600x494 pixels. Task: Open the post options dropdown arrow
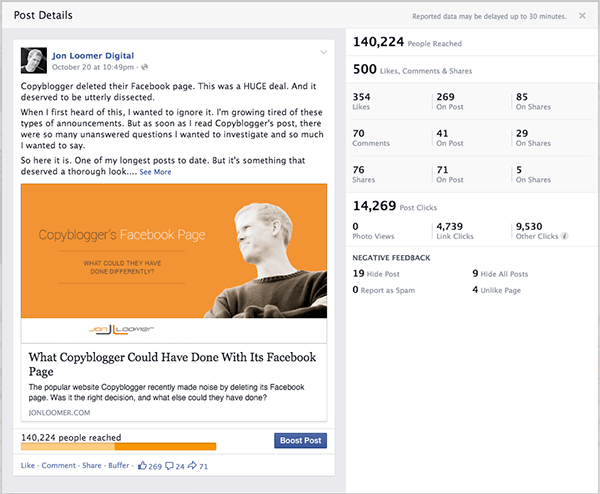[x=322, y=52]
